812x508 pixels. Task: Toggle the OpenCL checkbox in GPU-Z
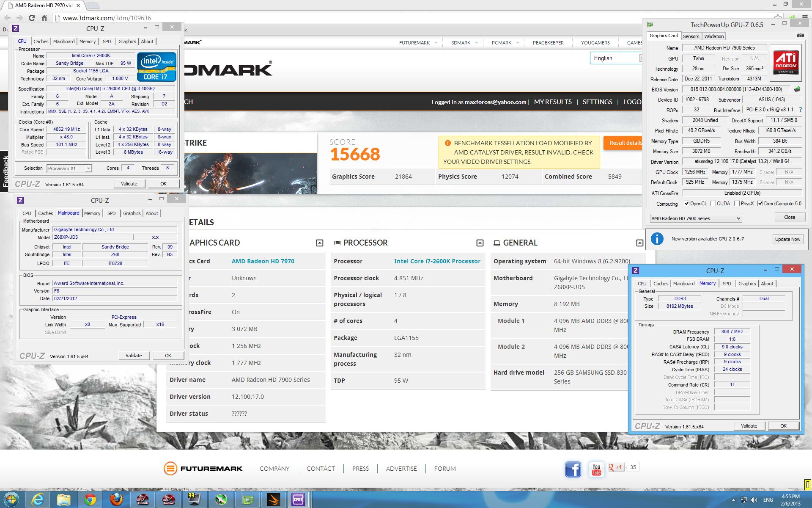pos(687,204)
